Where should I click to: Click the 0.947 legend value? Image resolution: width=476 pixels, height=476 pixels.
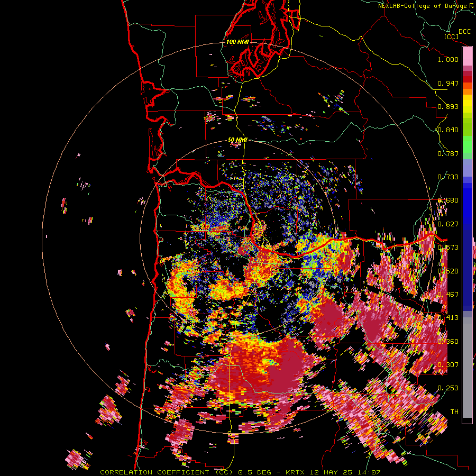coord(448,83)
